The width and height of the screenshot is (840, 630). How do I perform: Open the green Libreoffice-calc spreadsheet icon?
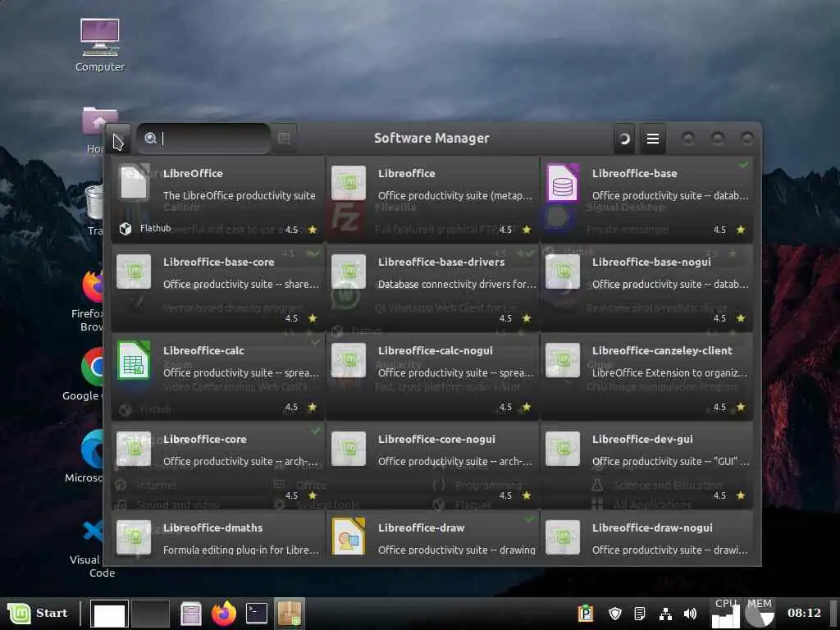point(134,360)
